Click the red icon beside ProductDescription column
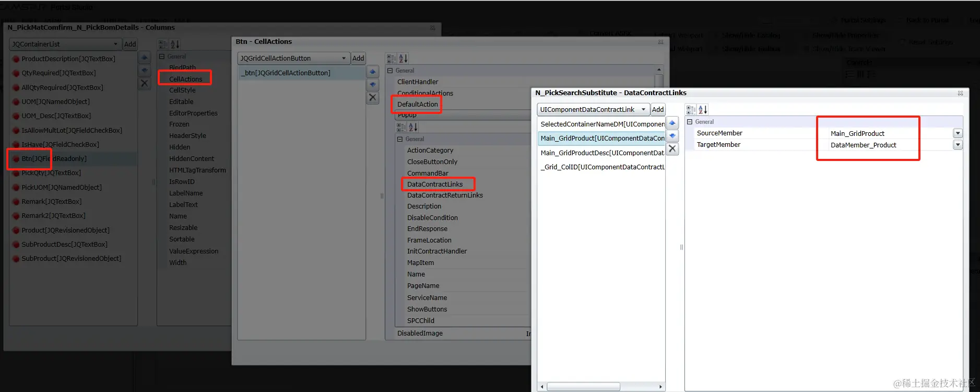This screenshot has width=980, height=392. tap(16, 59)
